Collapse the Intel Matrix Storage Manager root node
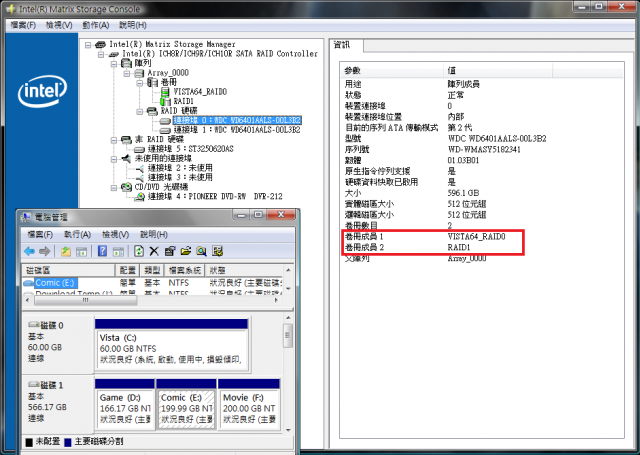The height and width of the screenshot is (455, 640). coord(88,44)
